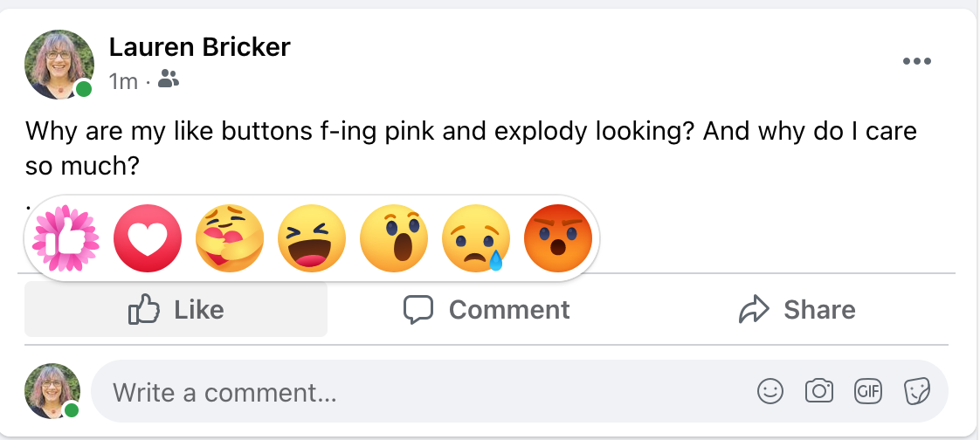Image resolution: width=980 pixels, height=440 pixels.
Task: Open the GIF picker for comment
Action: (x=867, y=392)
